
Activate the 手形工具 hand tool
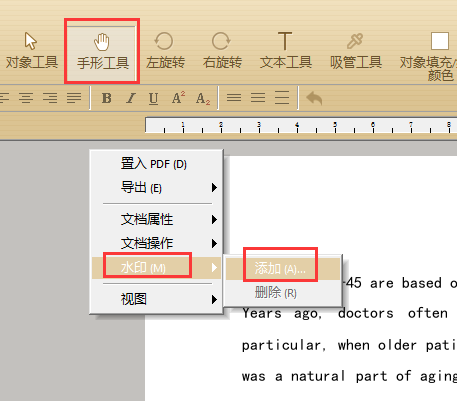(102, 51)
